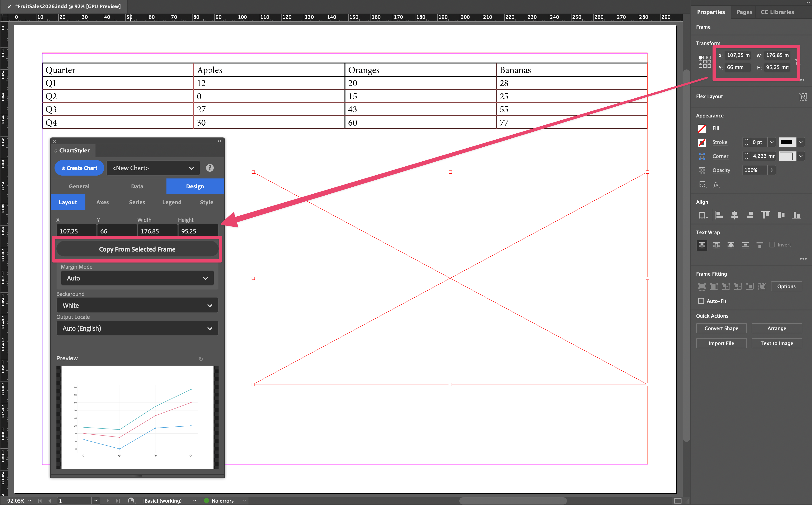
Task: Open the Legend sub-tab
Action: tap(172, 202)
